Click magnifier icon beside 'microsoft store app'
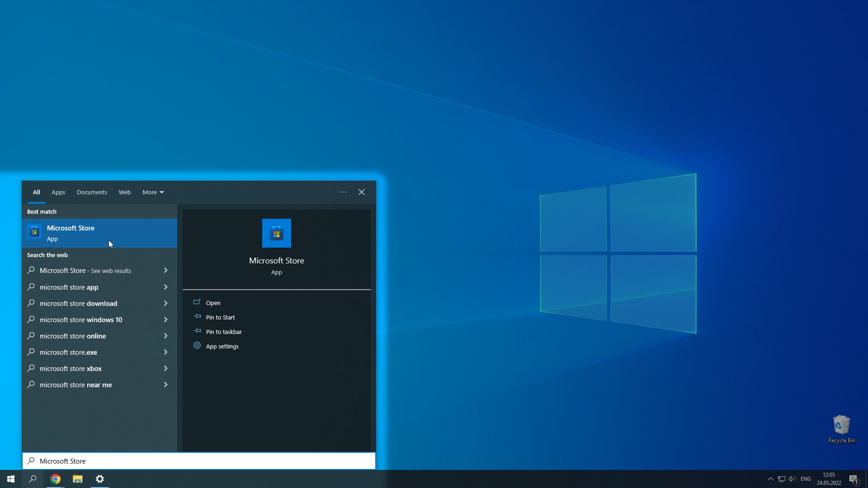 click(31, 286)
